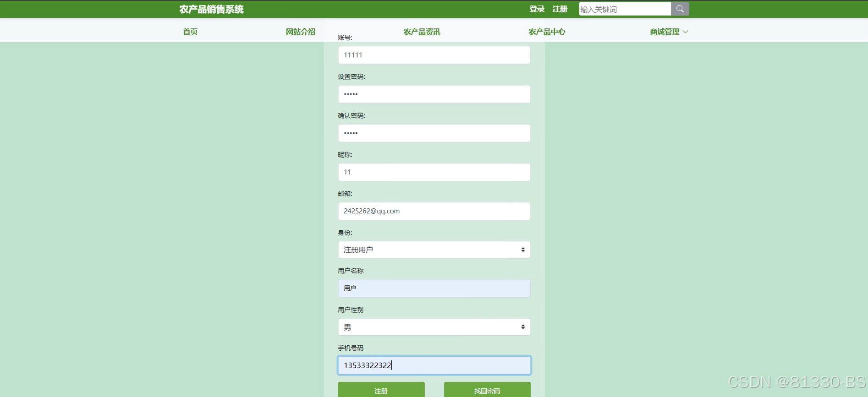Focus the 输入关键词 search box

click(625, 9)
